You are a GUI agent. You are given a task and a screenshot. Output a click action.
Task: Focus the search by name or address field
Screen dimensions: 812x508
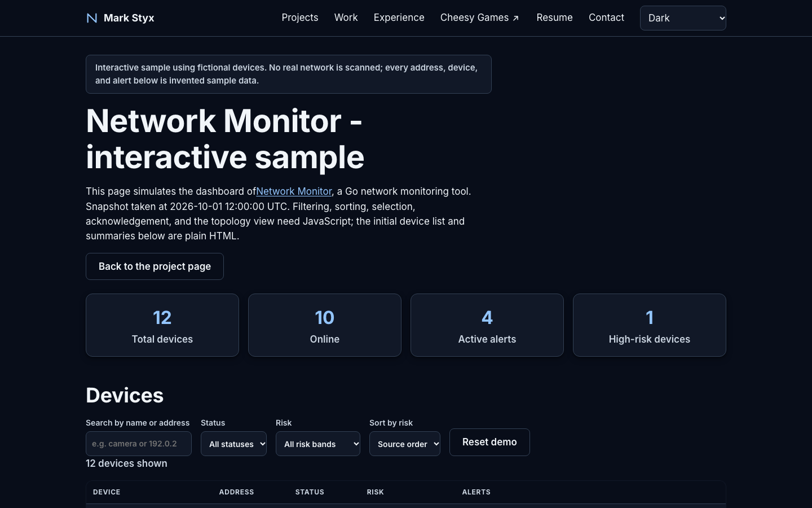pos(139,444)
